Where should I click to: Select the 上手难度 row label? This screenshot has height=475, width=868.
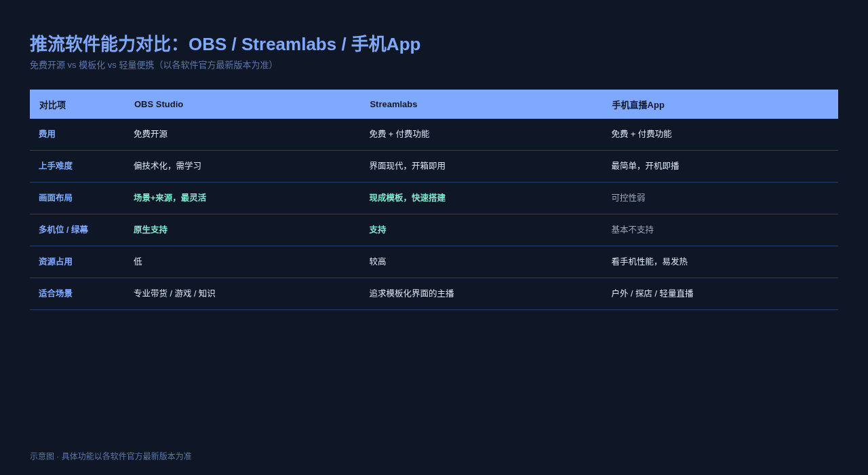(56, 166)
